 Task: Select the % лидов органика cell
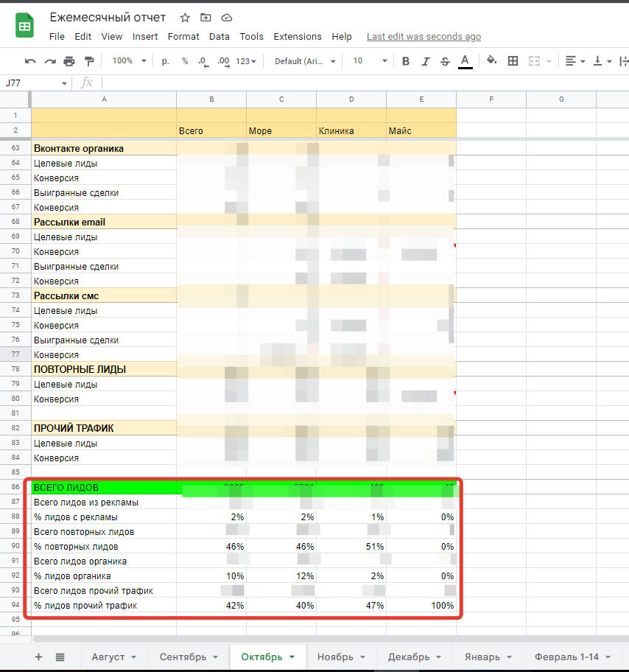click(x=104, y=576)
